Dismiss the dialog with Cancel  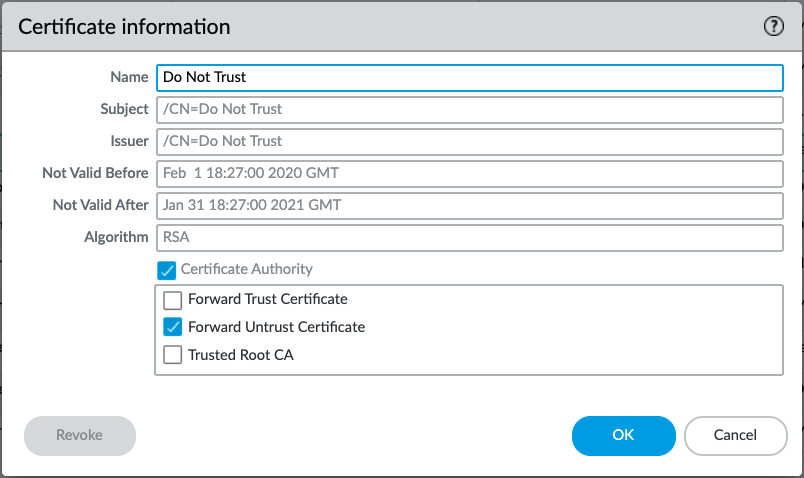pyautogui.click(x=735, y=435)
